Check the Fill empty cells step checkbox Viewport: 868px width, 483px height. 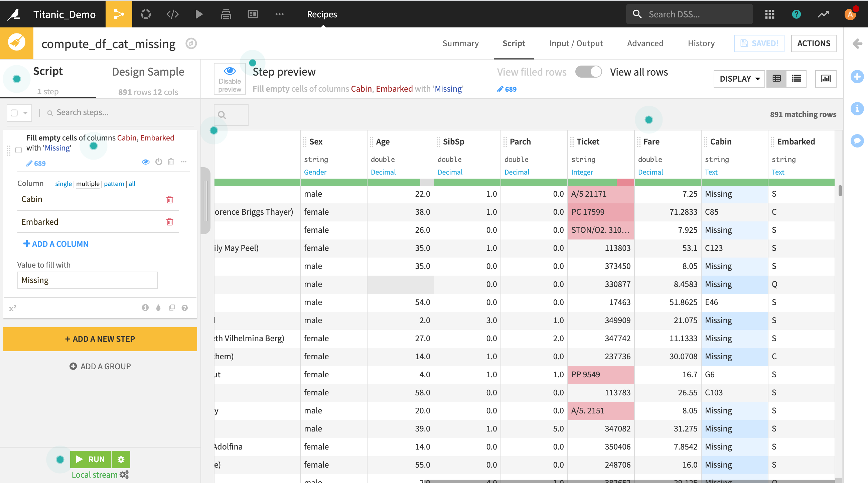pyautogui.click(x=19, y=150)
